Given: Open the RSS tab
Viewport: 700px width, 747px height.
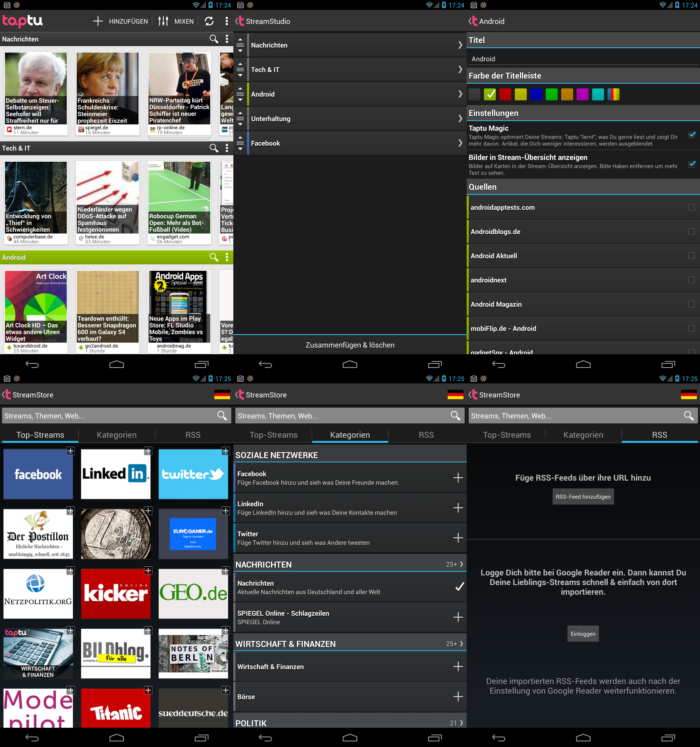Looking at the screenshot, I should [193, 435].
